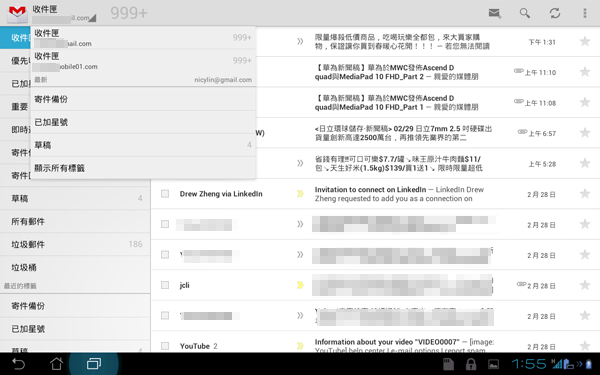Viewport: 600px width, 375px height.
Task: Check the YouTube email checkbox
Action: point(165,346)
